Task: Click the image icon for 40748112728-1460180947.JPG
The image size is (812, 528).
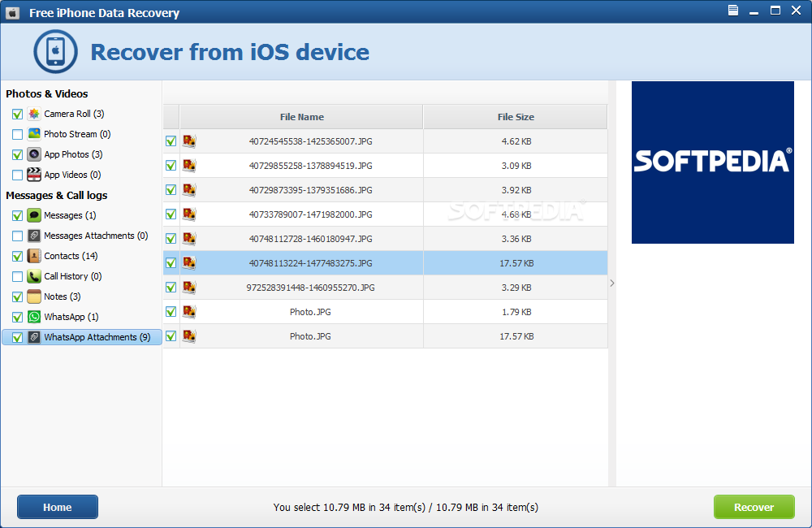Action: click(x=189, y=238)
